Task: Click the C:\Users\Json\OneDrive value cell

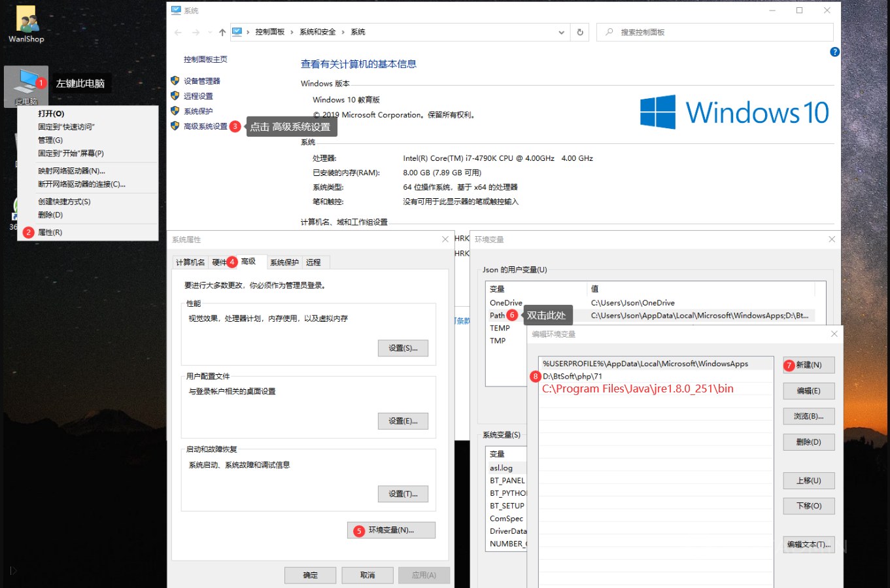Action: pyautogui.click(x=633, y=303)
